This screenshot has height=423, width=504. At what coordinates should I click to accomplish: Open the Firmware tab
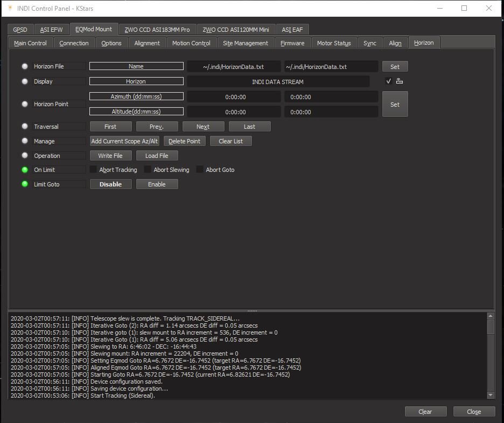292,43
